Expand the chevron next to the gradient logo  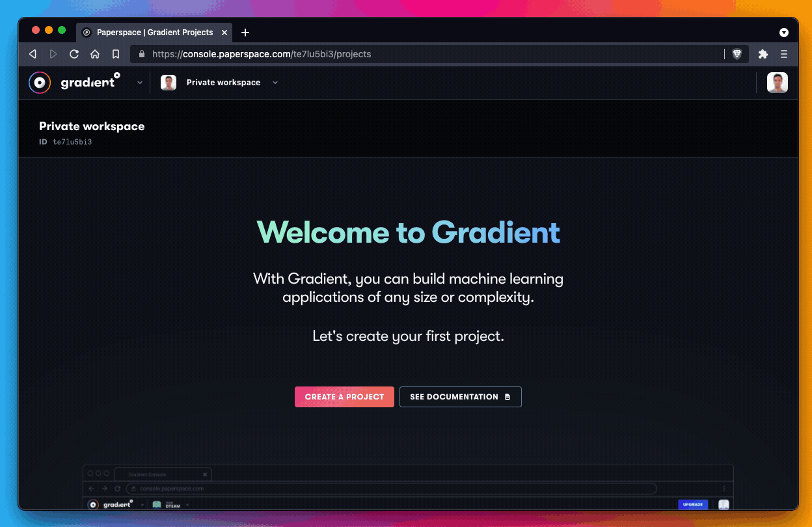[x=140, y=83]
